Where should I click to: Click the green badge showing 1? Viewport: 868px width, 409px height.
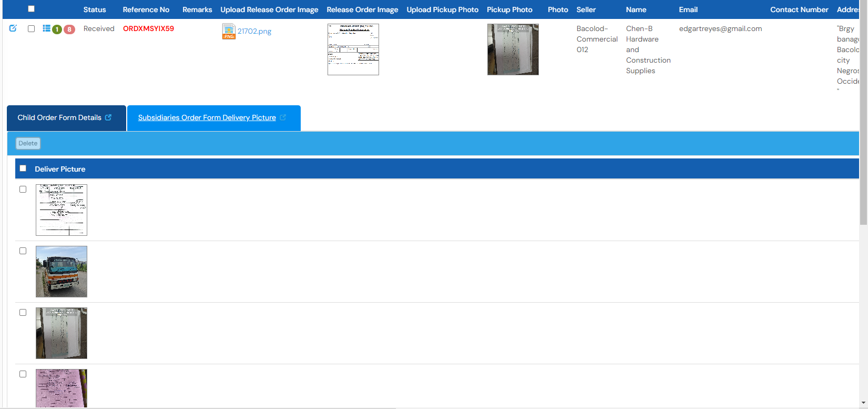(x=57, y=29)
